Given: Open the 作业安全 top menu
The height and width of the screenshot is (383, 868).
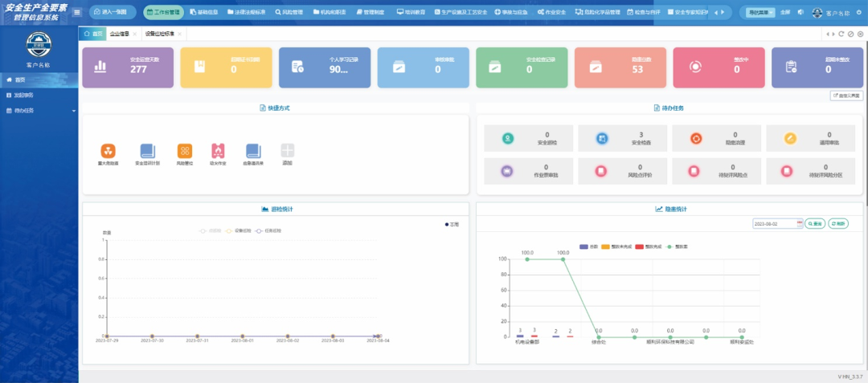Looking at the screenshot, I should click(x=551, y=12).
